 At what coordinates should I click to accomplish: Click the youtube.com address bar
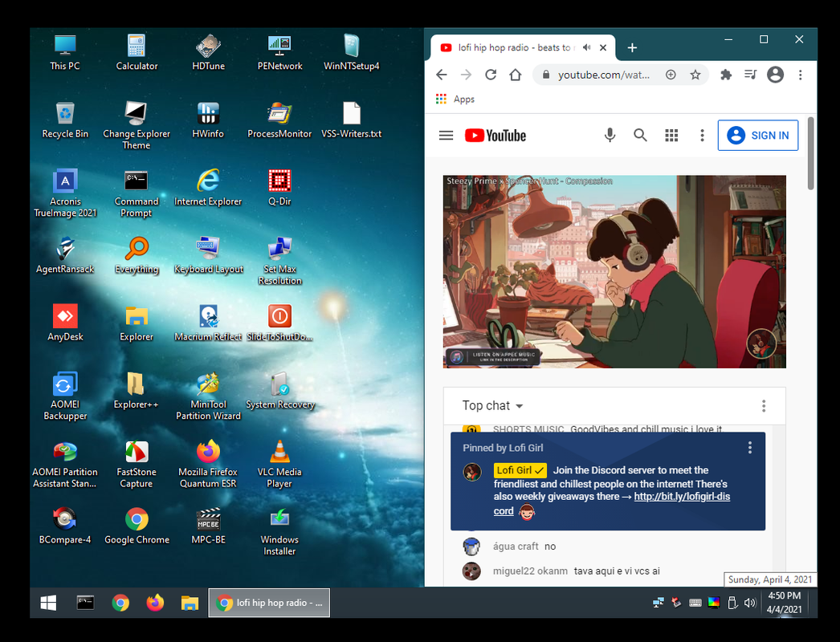604,75
